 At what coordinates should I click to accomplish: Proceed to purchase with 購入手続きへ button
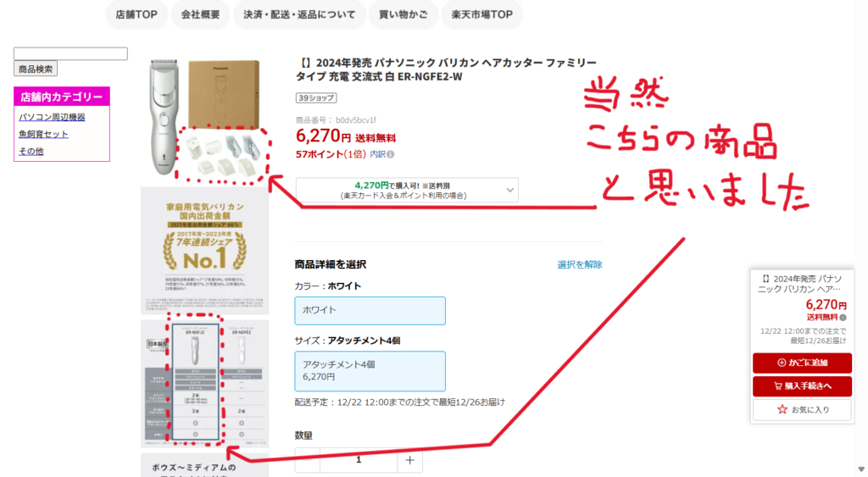pyautogui.click(x=802, y=386)
